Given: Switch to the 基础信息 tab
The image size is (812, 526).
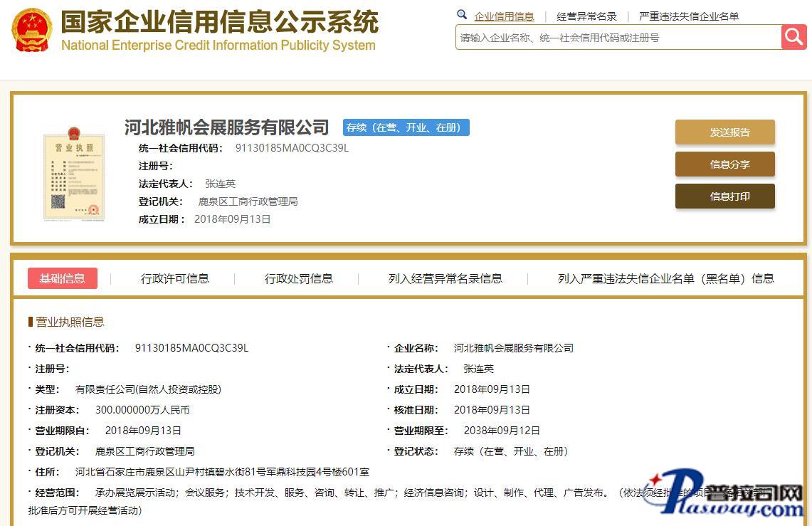Looking at the screenshot, I should pos(63,278).
